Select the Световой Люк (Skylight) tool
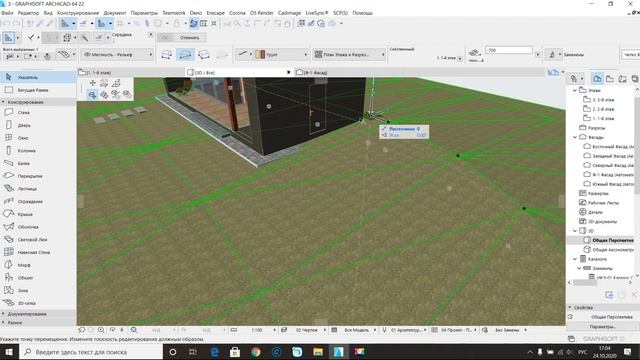This screenshot has width=640, height=360. click(38, 240)
